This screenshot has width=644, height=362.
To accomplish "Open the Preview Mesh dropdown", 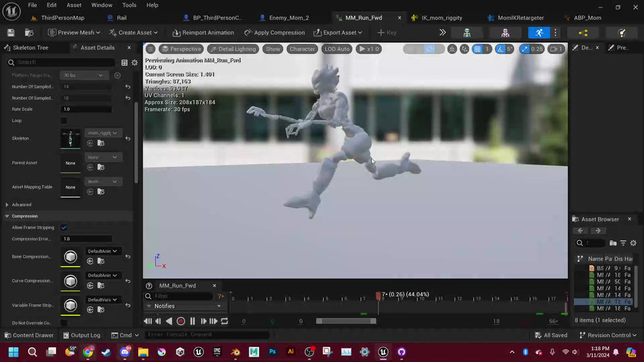I will click(x=74, y=32).
